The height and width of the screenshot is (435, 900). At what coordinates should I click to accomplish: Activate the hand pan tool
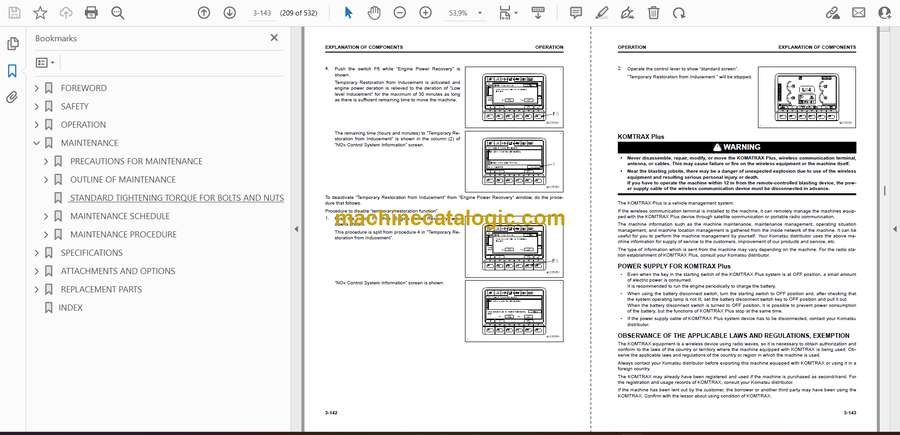tap(374, 13)
